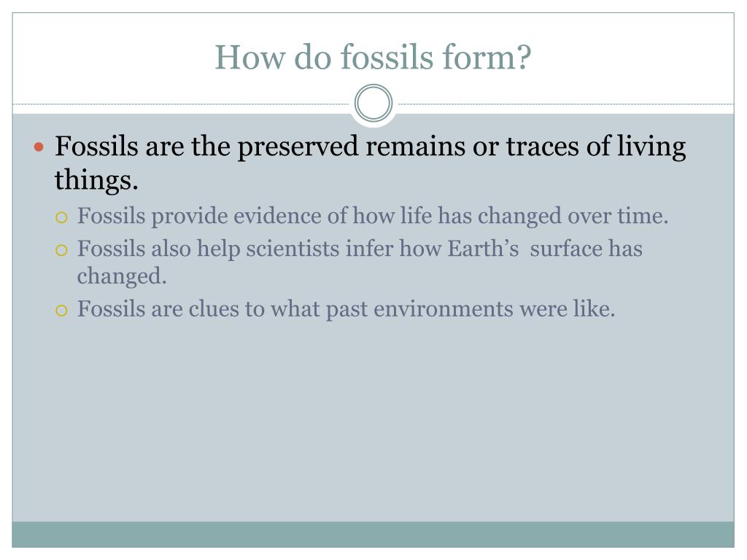This screenshot has width=747, height=560.
Task: Select the 'How do fossils form?' title
Action: [373, 57]
